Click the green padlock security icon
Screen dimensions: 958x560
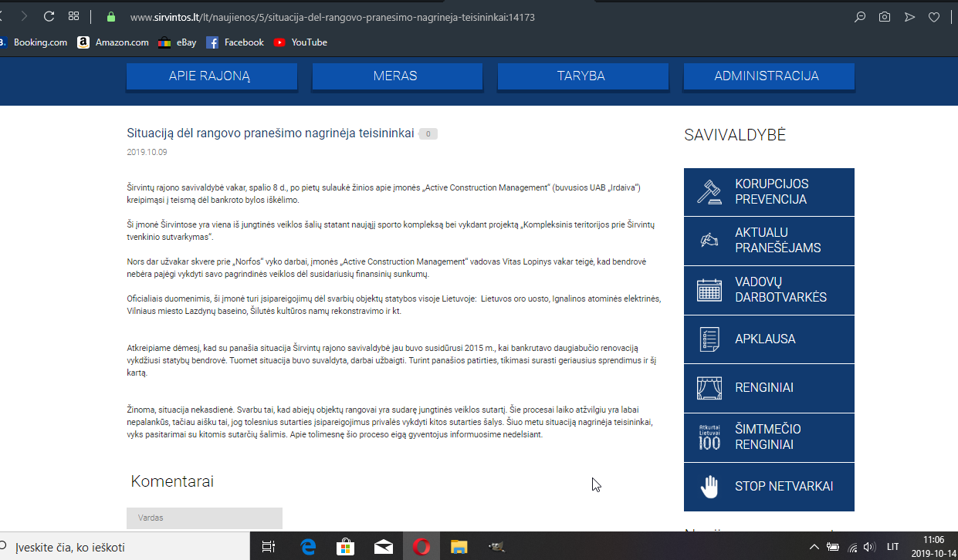[111, 17]
